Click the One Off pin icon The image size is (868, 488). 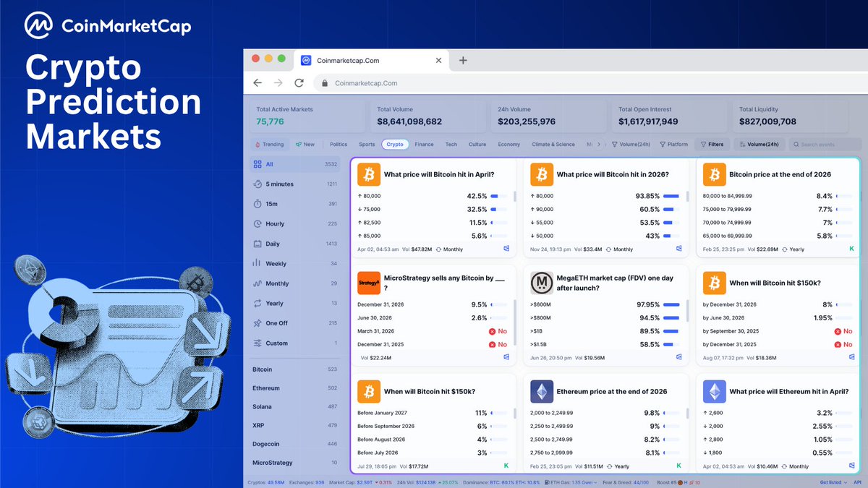click(258, 323)
